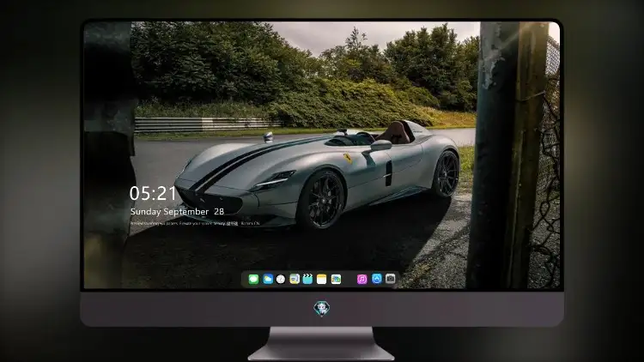
Task: Open the teal clapperboard video app
Action: [307, 279]
